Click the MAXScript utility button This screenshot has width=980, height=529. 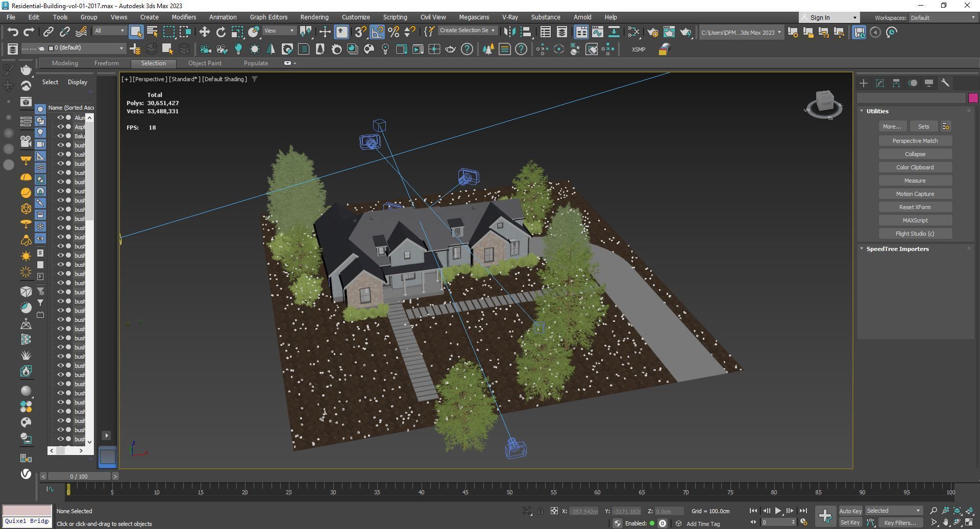pyautogui.click(x=915, y=220)
